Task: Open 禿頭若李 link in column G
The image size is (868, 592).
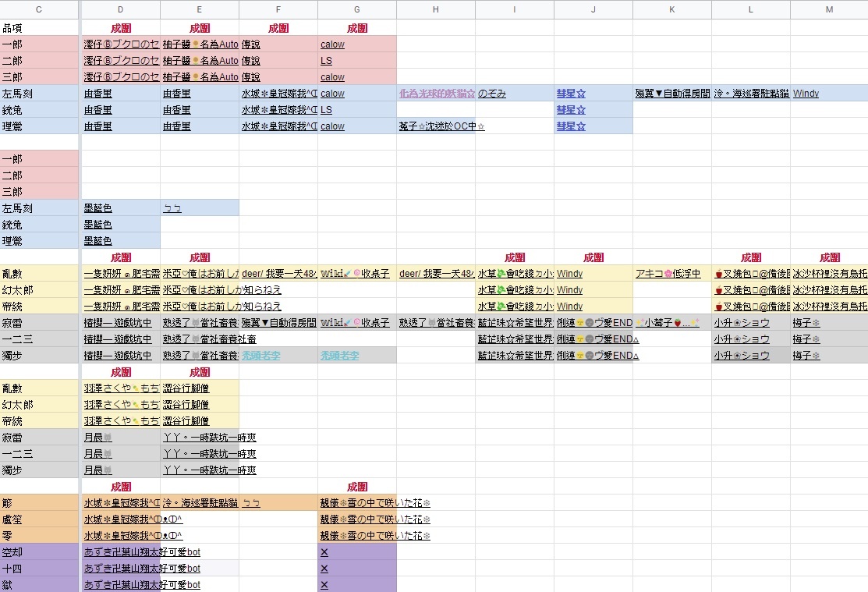Action: pos(339,356)
